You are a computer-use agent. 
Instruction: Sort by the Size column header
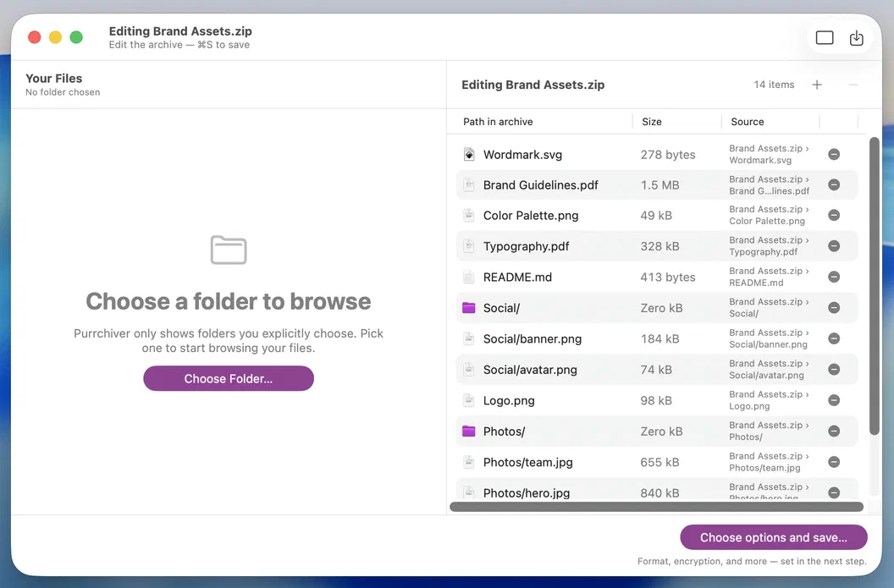coord(652,122)
